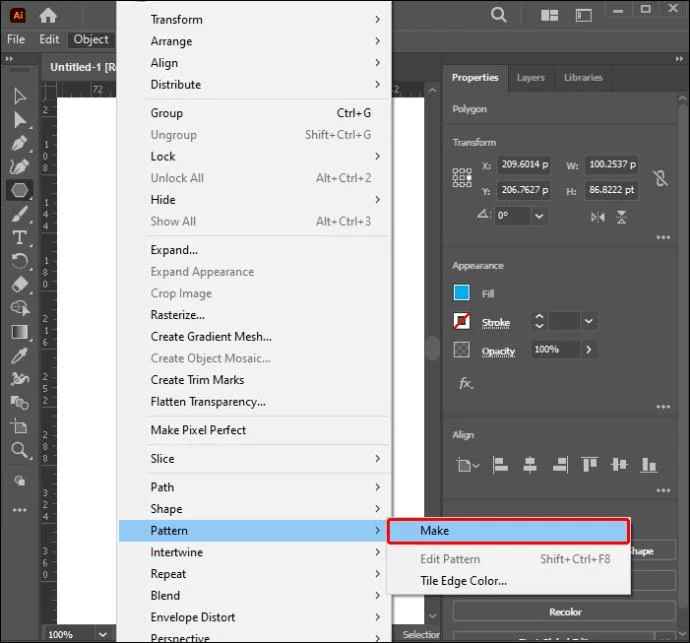
Task: Open the stroke weight dropdown
Action: pyautogui.click(x=589, y=321)
